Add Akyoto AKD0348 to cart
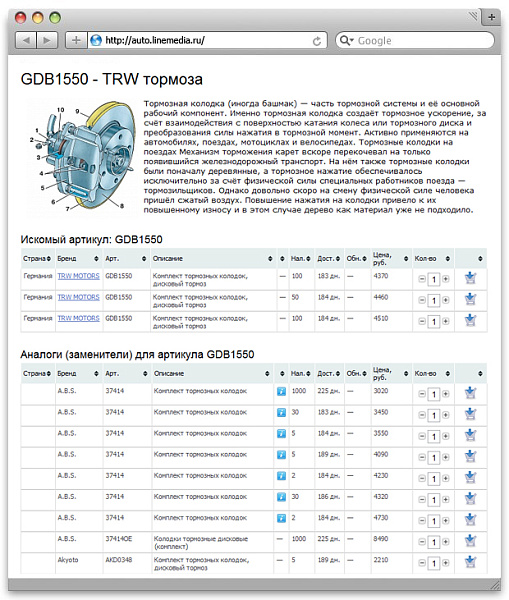 (470, 562)
